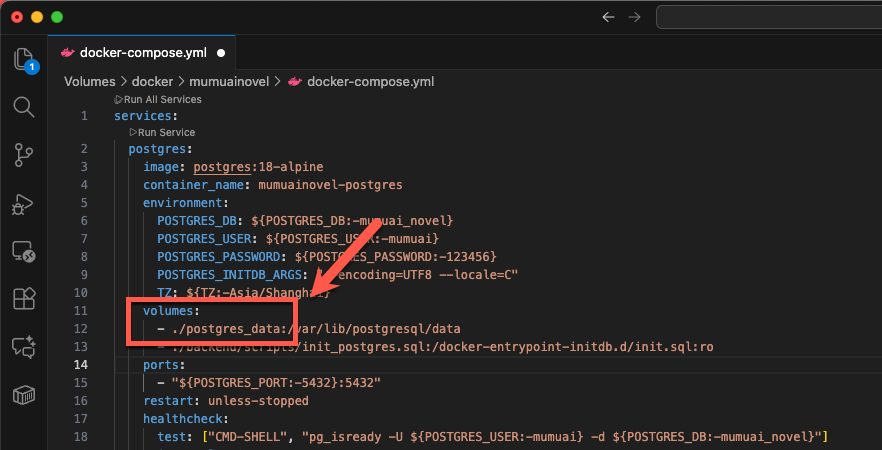
Task: Open the Run and Debug view
Action: coord(23,203)
